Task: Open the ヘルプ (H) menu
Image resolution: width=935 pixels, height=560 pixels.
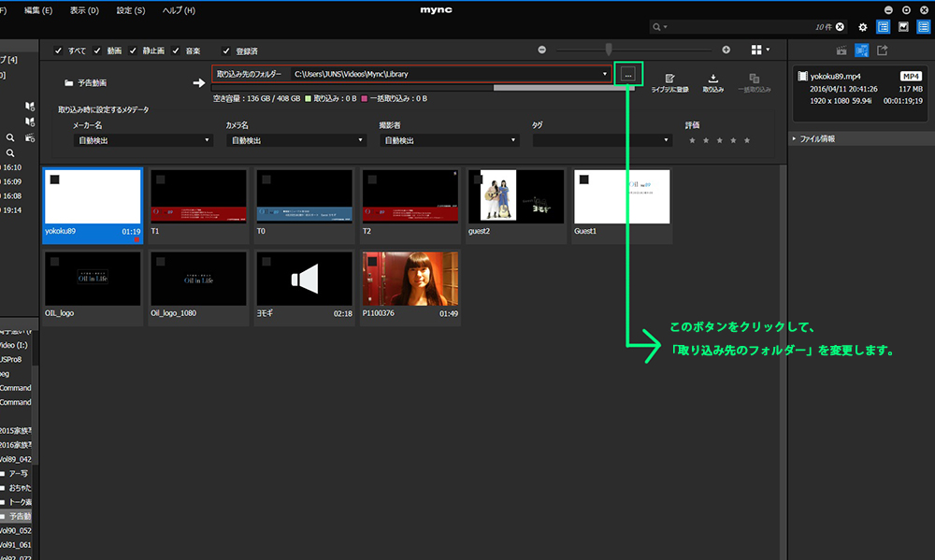Action: tap(179, 10)
